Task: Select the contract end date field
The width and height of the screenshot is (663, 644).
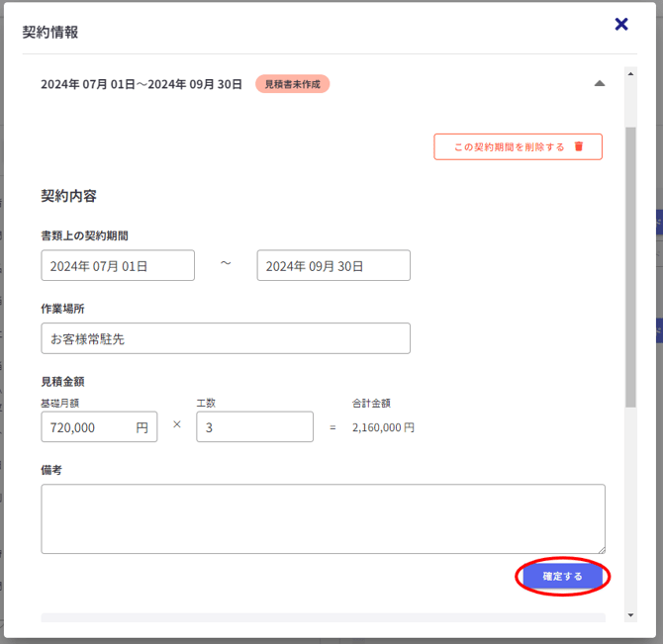Action: tap(333, 265)
